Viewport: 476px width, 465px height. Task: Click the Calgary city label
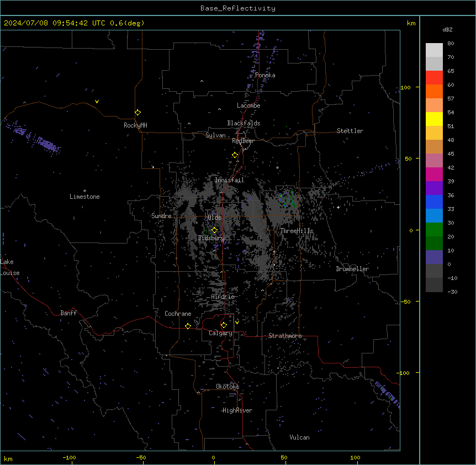click(221, 333)
